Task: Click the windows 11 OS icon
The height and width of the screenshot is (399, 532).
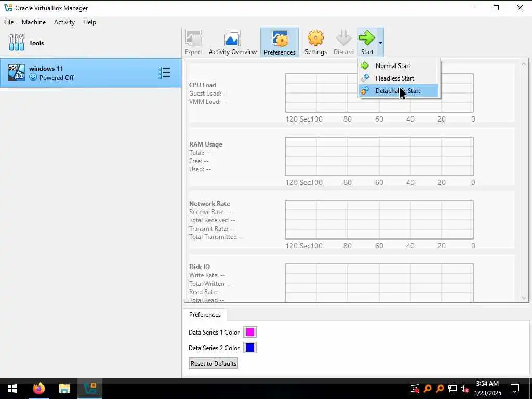Action: coord(16,73)
